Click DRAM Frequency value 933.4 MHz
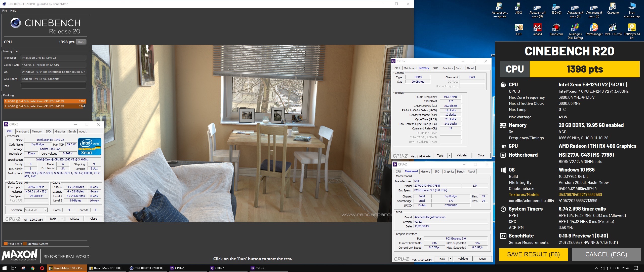Viewport: 644px width, 272px height. point(451,97)
